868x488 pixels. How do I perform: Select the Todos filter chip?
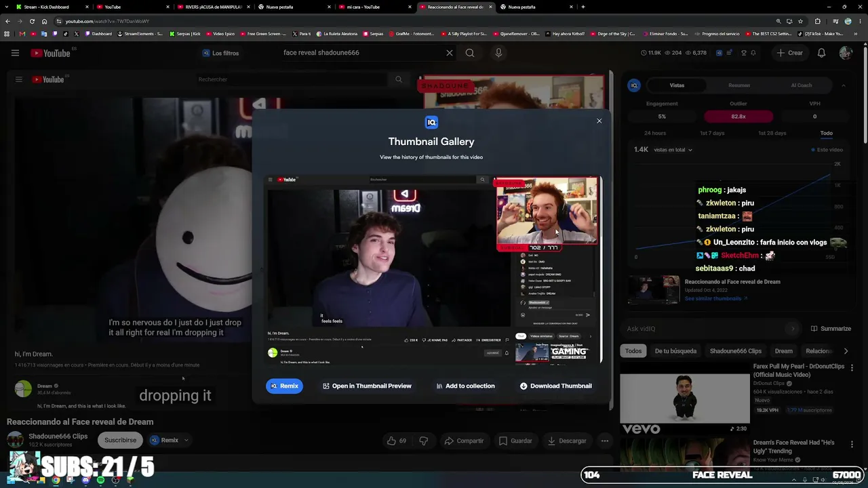[x=633, y=351]
